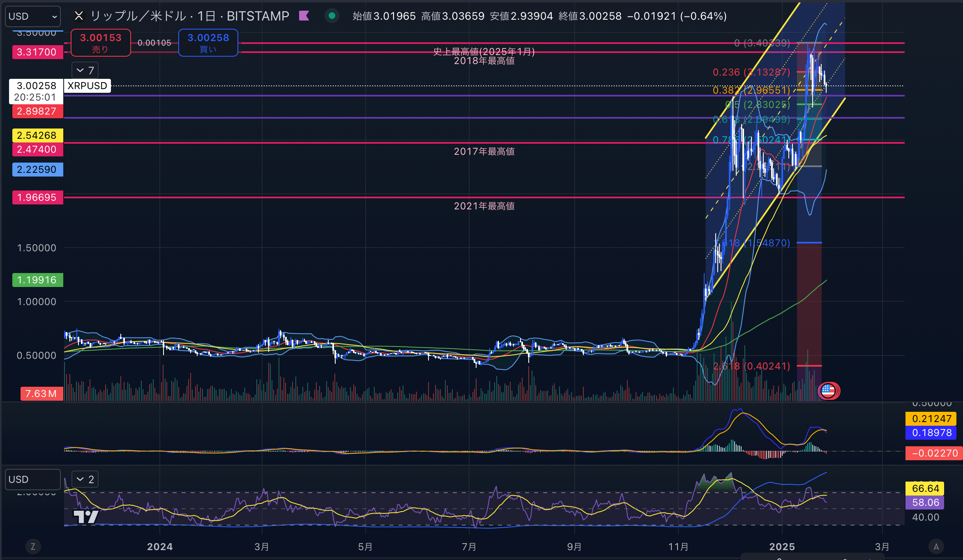Click the A auto-scale button at bottom right
Image resolution: width=963 pixels, height=560 pixels.
tap(936, 546)
